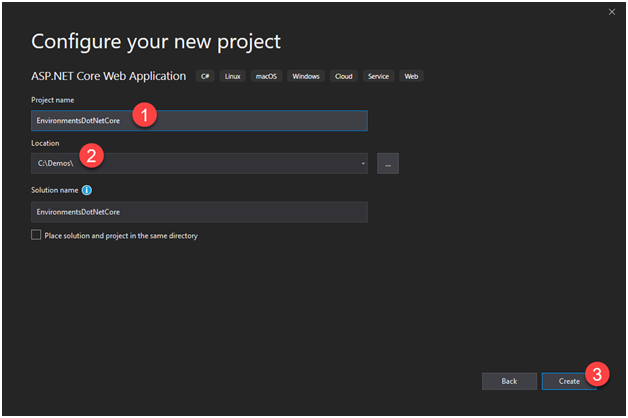Click the red number 1 annotation badge
Image resolution: width=628 pixels, height=418 pixels.
144,115
